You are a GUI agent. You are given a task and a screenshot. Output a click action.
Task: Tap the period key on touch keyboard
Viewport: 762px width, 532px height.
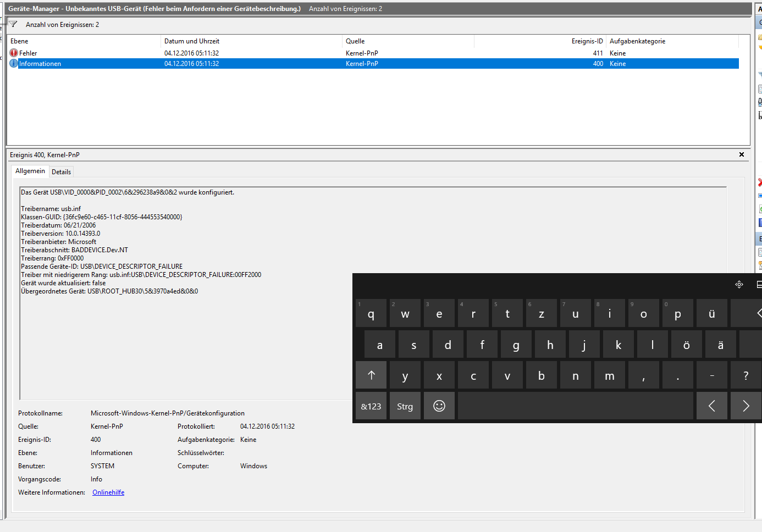tap(678, 375)
